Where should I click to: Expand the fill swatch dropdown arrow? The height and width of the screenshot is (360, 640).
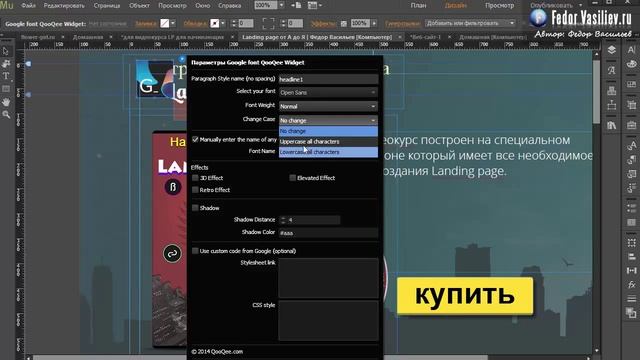point(173,23)
